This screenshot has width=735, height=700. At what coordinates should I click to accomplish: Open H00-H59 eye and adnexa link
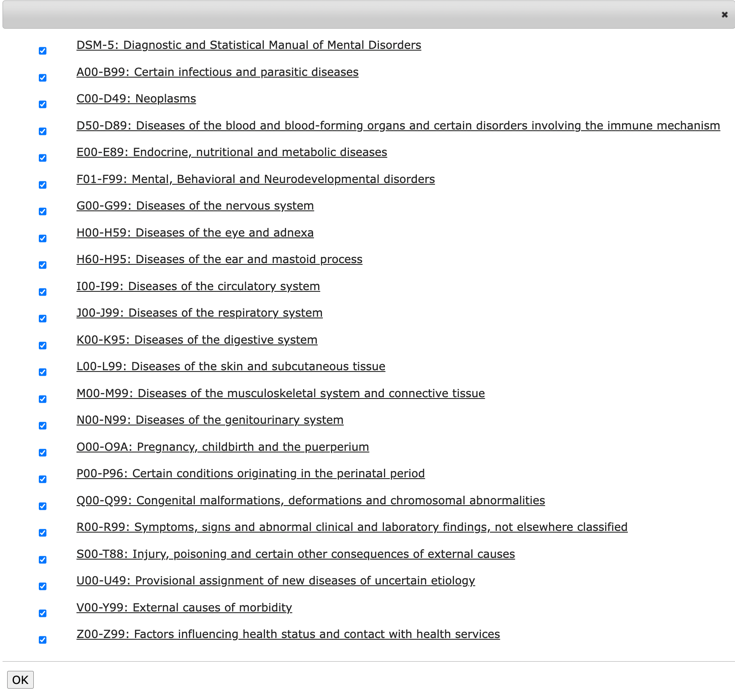pos(195,233)
